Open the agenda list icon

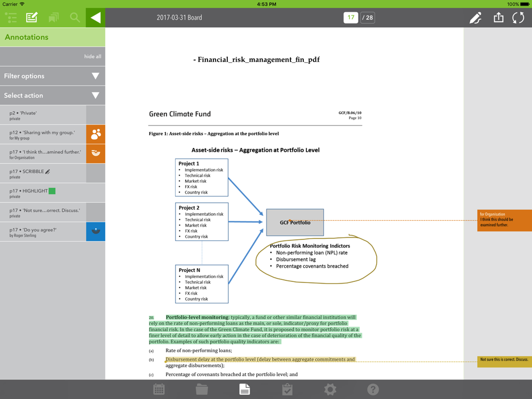pos(11,18)
